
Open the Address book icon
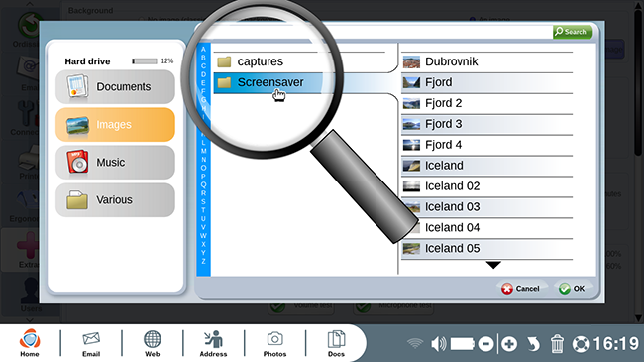coord(213,339)
